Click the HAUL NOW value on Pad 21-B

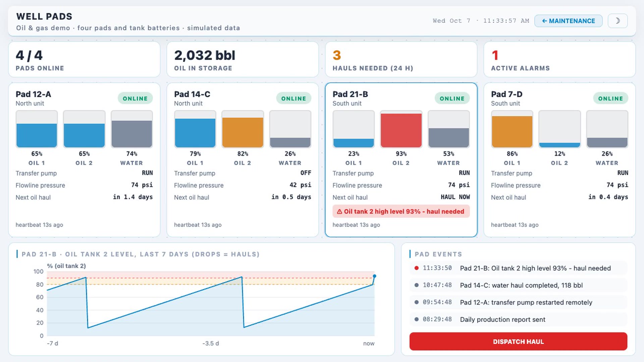coord(455,197)
